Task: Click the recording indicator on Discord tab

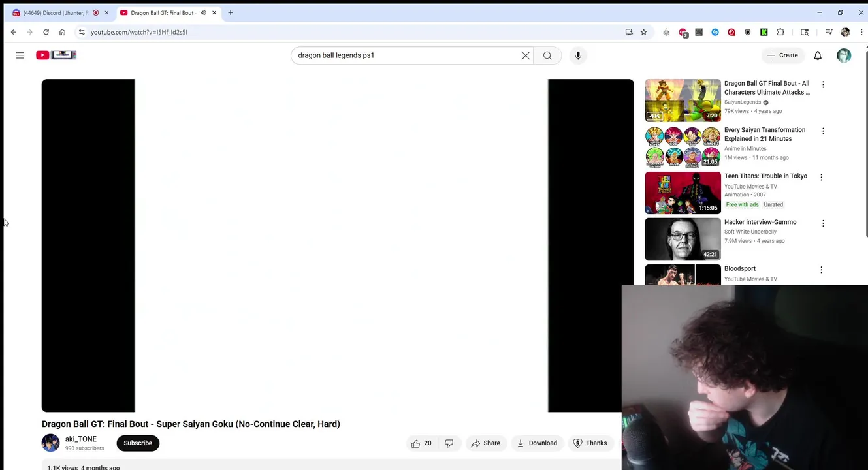Action: [96, 13]
